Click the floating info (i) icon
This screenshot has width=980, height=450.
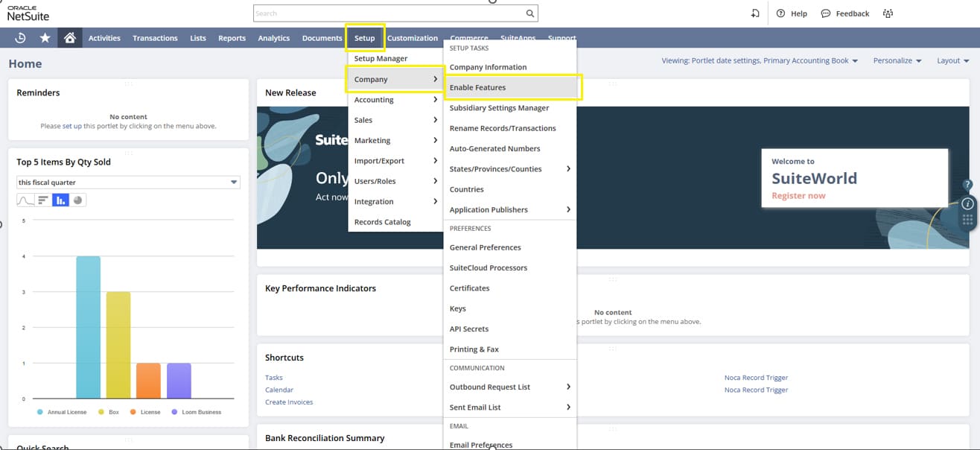tap(968, 203)
